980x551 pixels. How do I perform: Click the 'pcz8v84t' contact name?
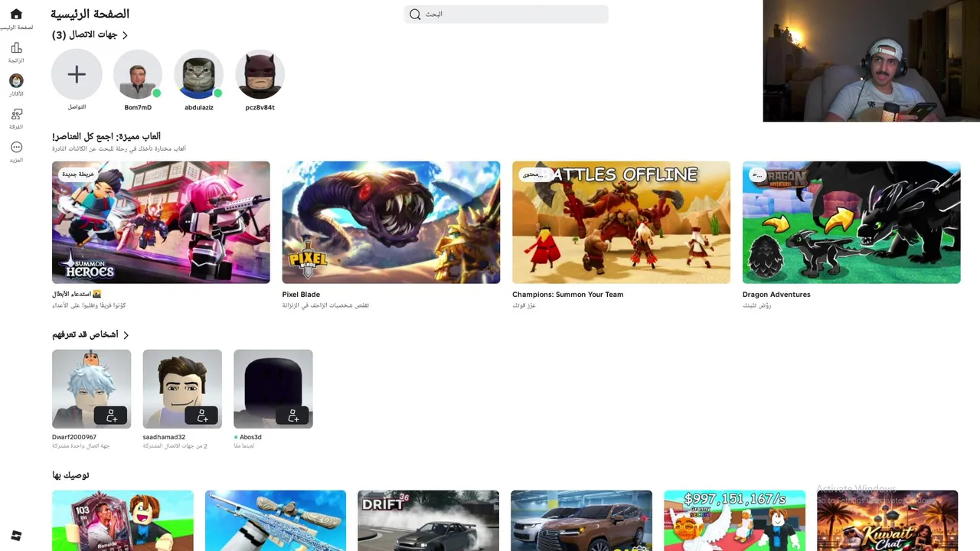(260, 108)
